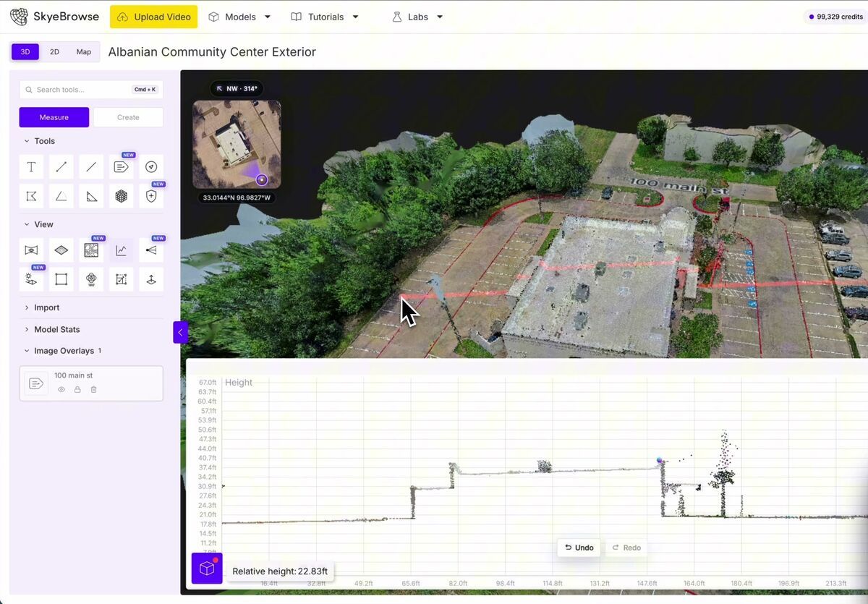Switch to Map view mode
The height and width of the screenshot is (604, 868).
coord(84,52)
